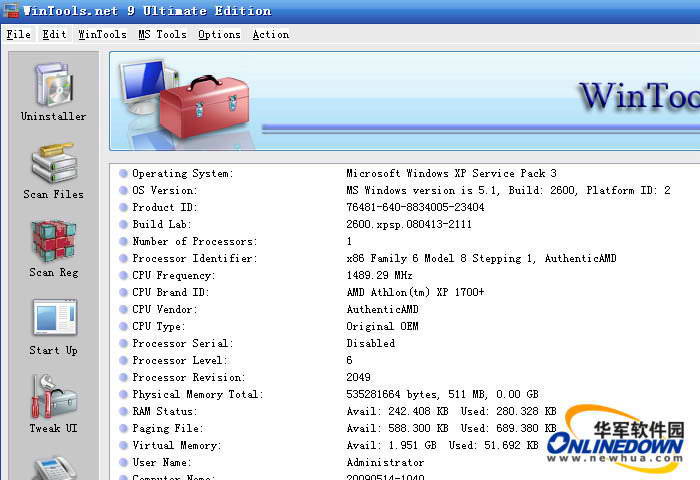Image resolution: width=700 pixels, height=480 pixels.
Task: Select the Physical Memory Total label
Action: click(x=198, y=394)
